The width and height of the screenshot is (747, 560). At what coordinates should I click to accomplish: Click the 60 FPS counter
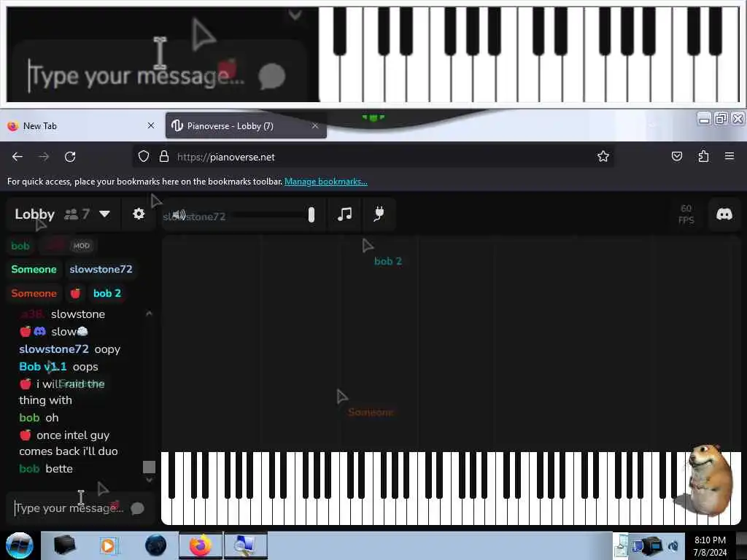[686, 214]
